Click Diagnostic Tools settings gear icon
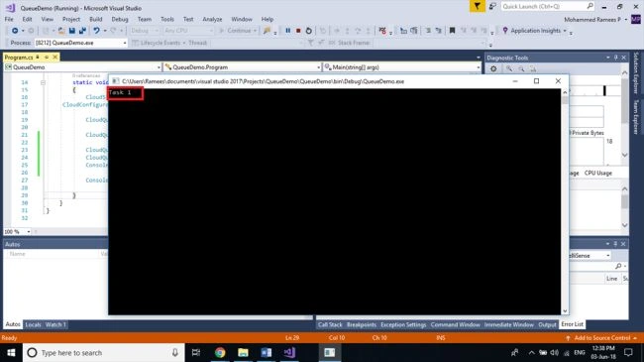The image size is (644, 362). coord(493,68)
